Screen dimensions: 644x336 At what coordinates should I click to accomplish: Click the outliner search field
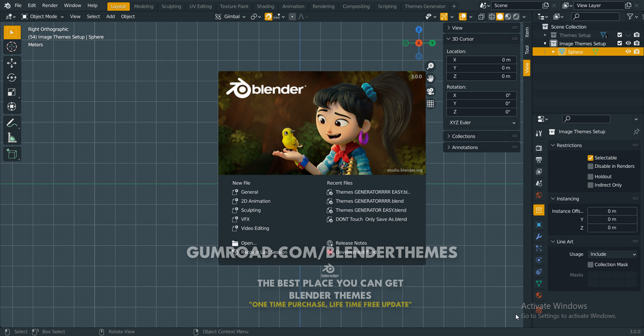pos(595,17)
